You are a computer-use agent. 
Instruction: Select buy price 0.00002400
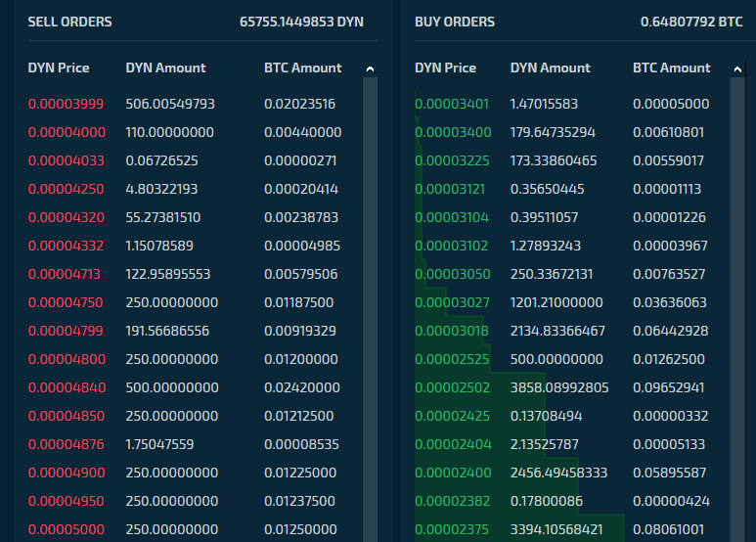pyautogui.click(x=453, y=473)
